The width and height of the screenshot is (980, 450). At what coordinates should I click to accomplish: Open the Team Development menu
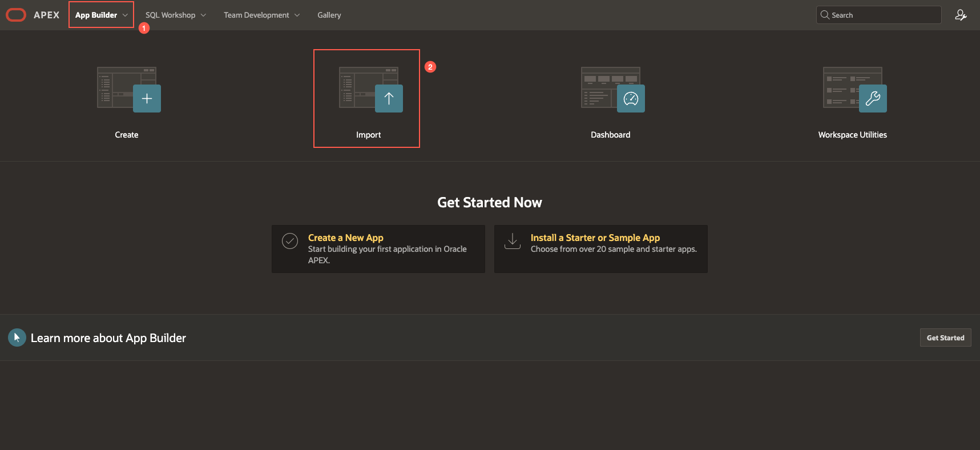tap(261, 15)
